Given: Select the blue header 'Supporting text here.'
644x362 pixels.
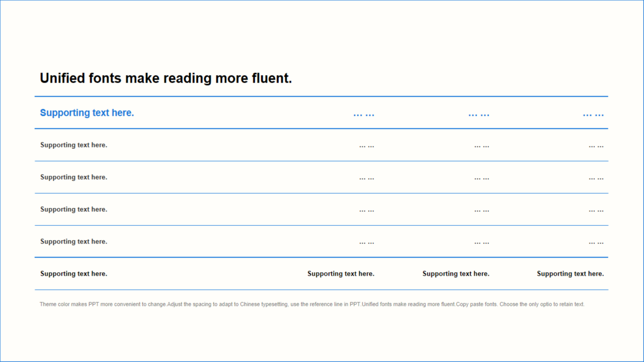Looking at the screenshot, I should tap(87, 113).
